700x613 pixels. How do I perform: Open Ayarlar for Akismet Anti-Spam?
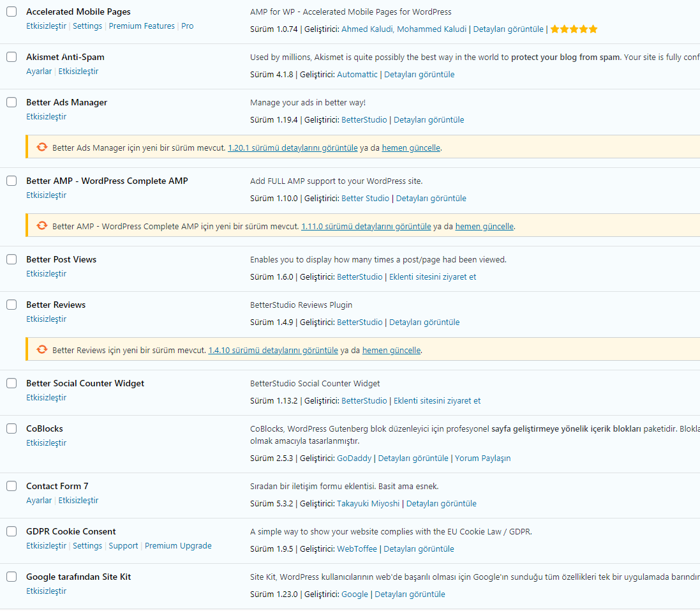[x=39, y=71]
